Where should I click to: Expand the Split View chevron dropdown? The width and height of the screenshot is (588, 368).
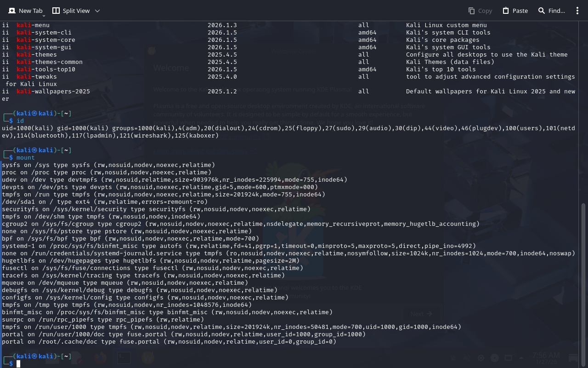pyautogui.click(x=97, y=11)
